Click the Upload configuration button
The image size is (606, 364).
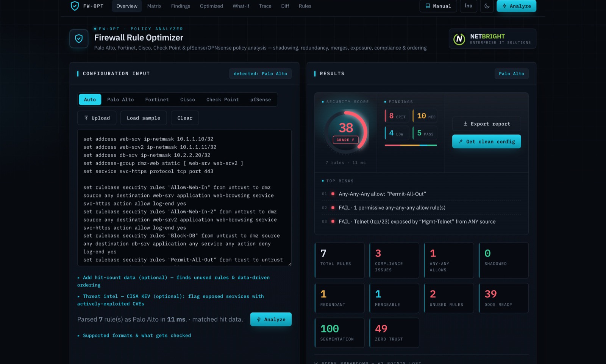point(97,118)
